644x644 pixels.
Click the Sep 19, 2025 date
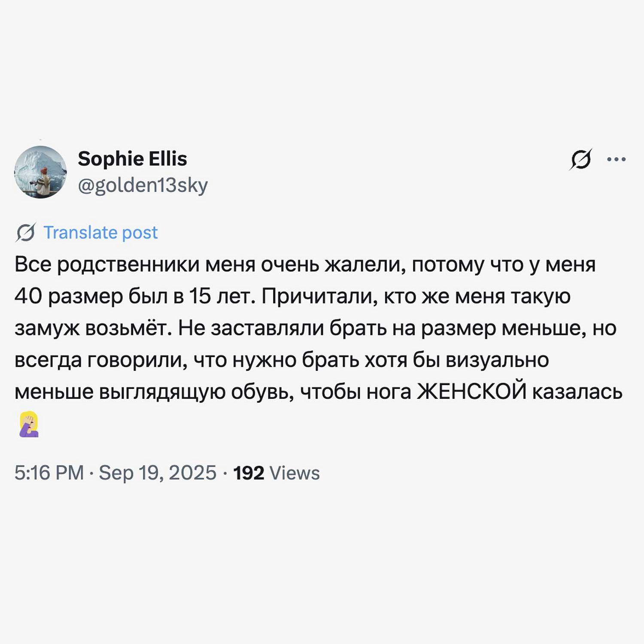[158, 473]
